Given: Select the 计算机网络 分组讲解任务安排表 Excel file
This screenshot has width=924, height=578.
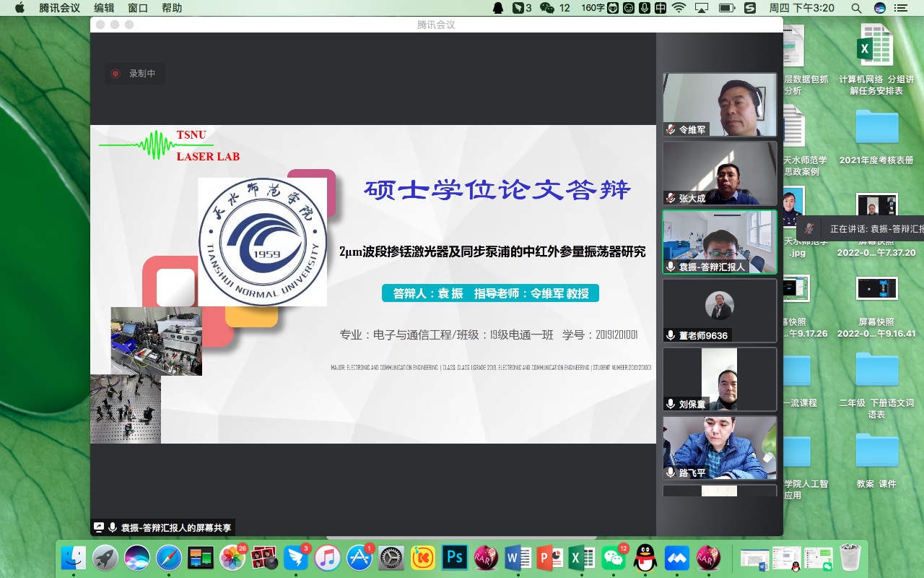Looking at the screenshot, I should [876, 60].
